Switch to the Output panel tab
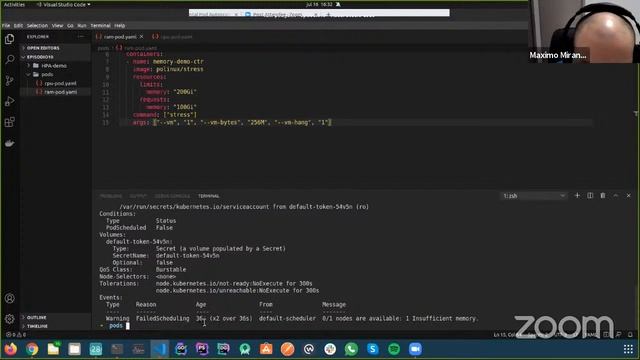The width and height of the screenshot is (640, 360). coord(138,196)
